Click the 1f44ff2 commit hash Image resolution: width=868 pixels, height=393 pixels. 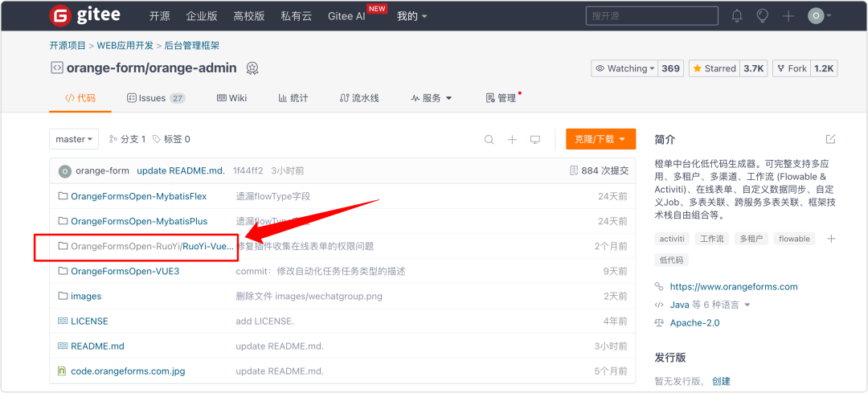pyautogui.click(x=248, y=170)
